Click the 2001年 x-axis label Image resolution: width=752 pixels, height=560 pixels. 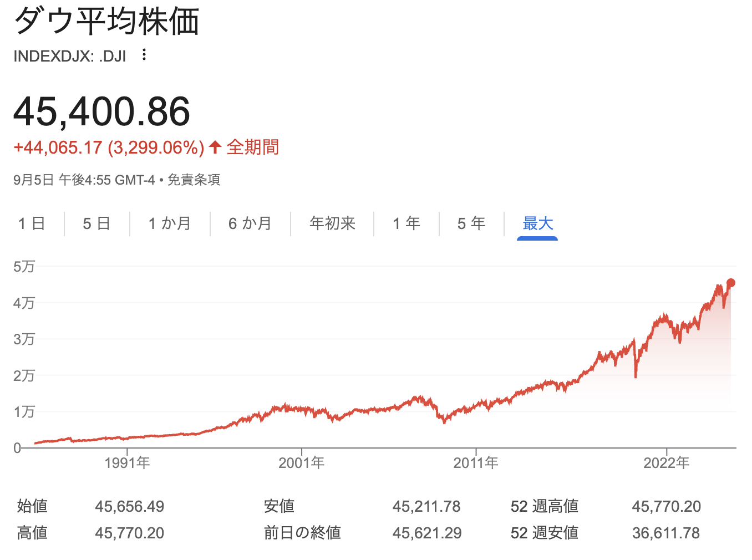pyautogui.click(x=302, y=463)
